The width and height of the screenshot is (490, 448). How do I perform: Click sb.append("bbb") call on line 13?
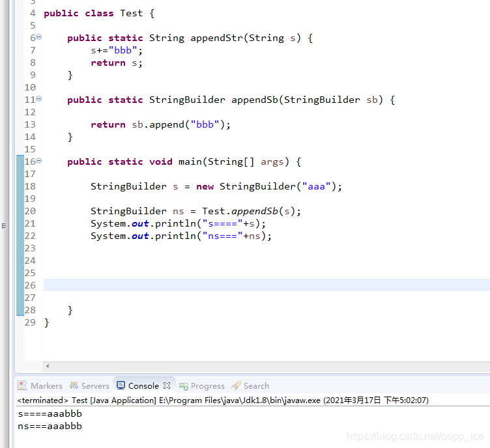click(181, 124)
